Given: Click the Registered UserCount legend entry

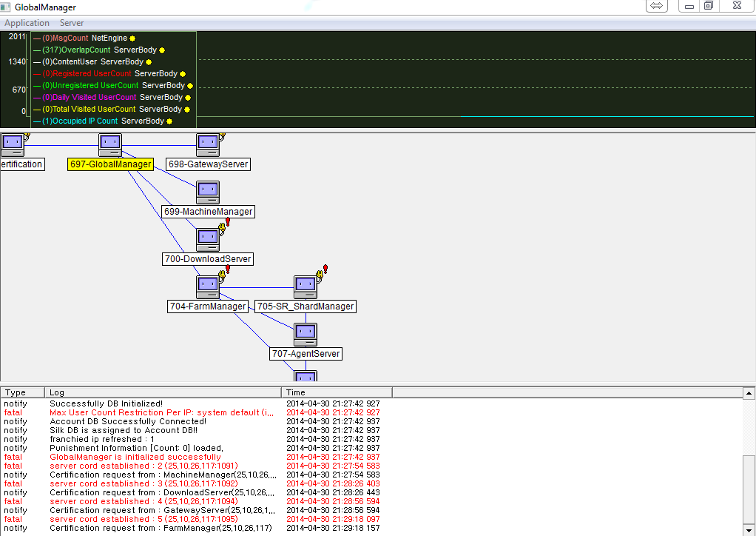Looking at the screenshot, I should point(109,74).
